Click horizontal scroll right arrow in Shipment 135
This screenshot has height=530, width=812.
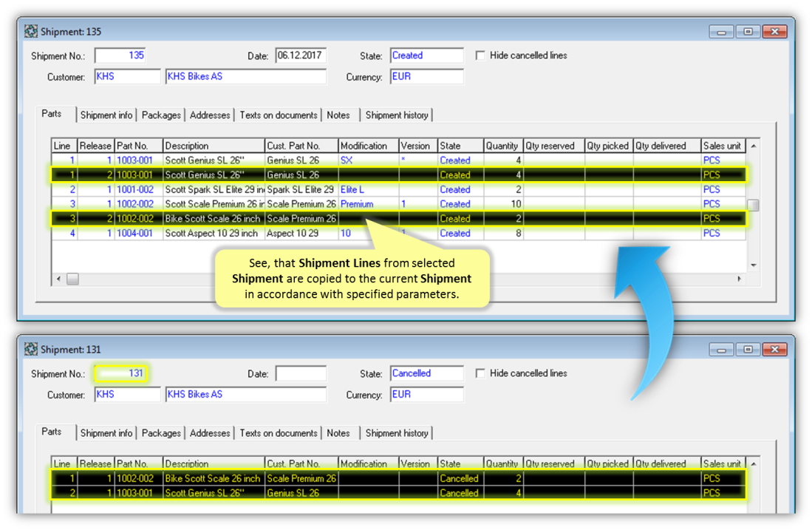point(739,279)
